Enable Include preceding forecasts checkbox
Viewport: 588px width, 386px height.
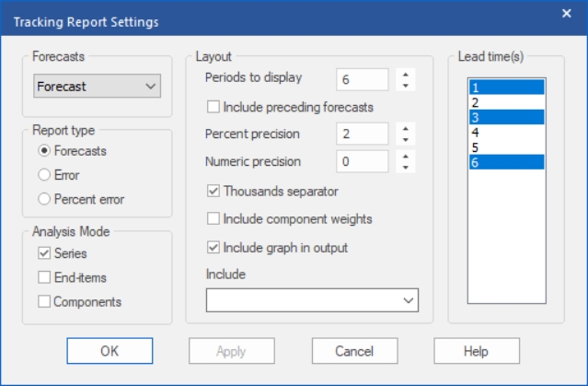click(213, 107)
